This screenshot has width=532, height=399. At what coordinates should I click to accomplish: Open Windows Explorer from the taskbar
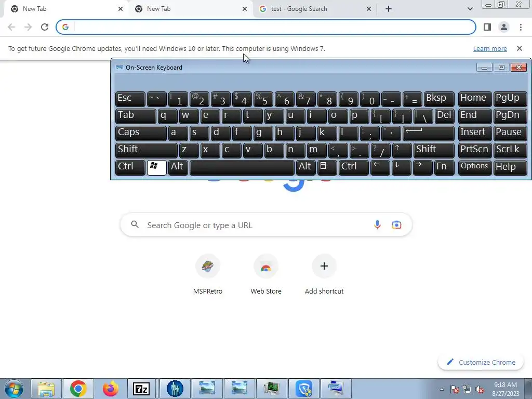point(46,389)
